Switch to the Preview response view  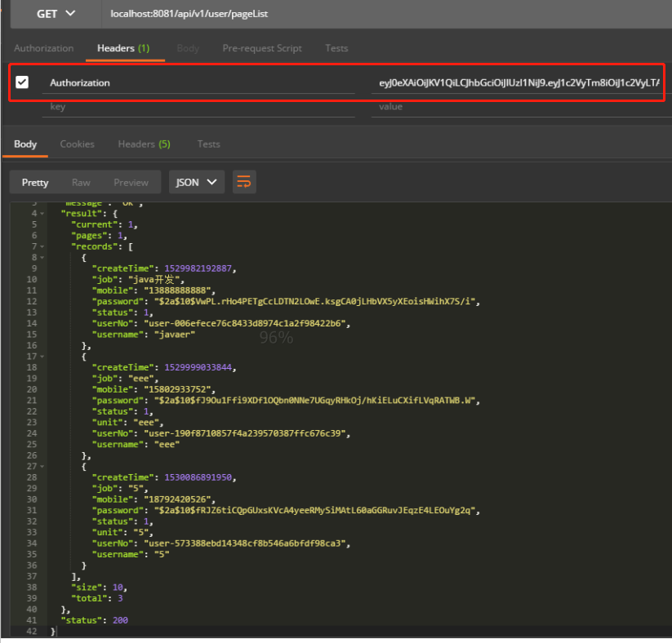(131, 182)
